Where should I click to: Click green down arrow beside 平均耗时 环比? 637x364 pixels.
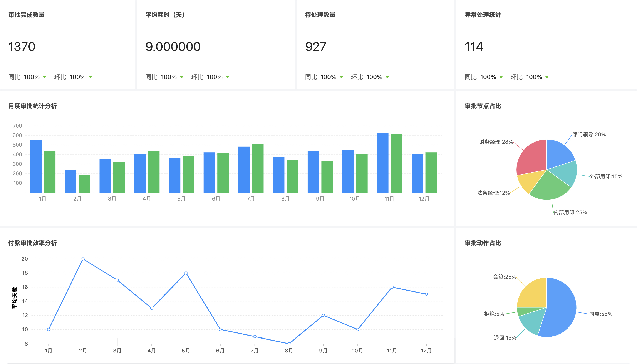(x=227, y=77)
